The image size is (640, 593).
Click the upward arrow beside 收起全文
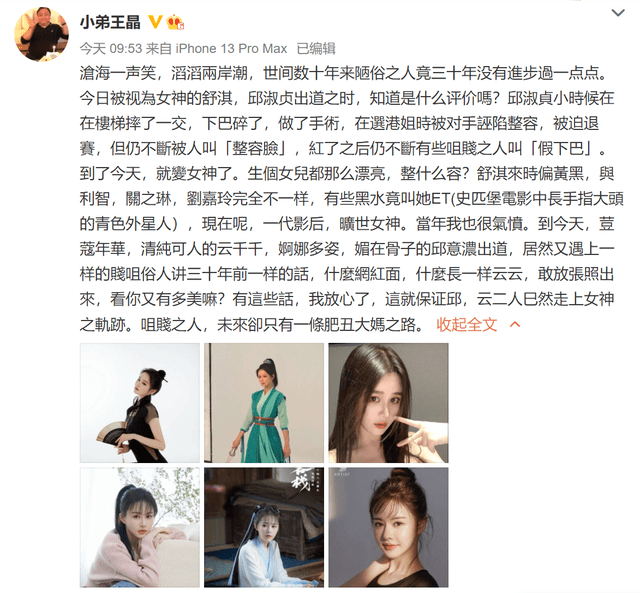tap(515, 324)
